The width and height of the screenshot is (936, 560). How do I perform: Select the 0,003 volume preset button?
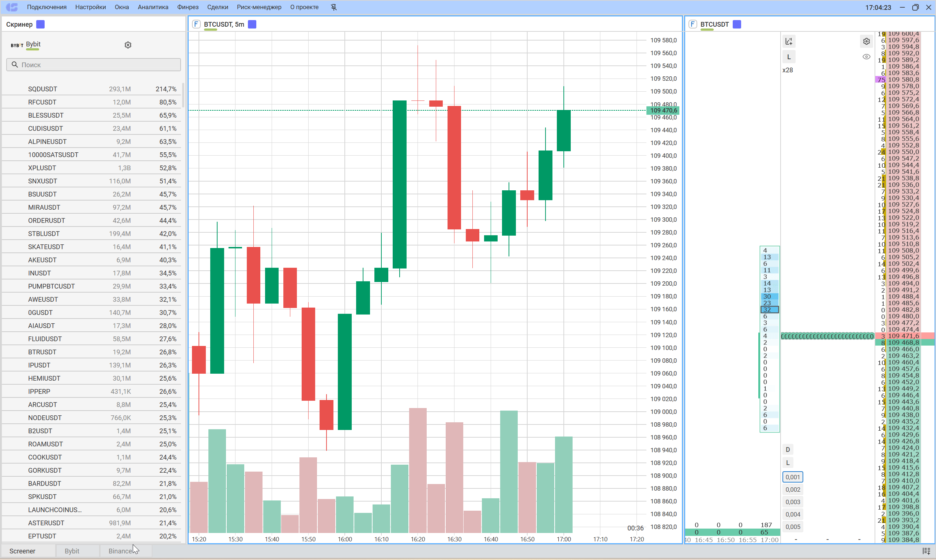(x=793, y=502)
